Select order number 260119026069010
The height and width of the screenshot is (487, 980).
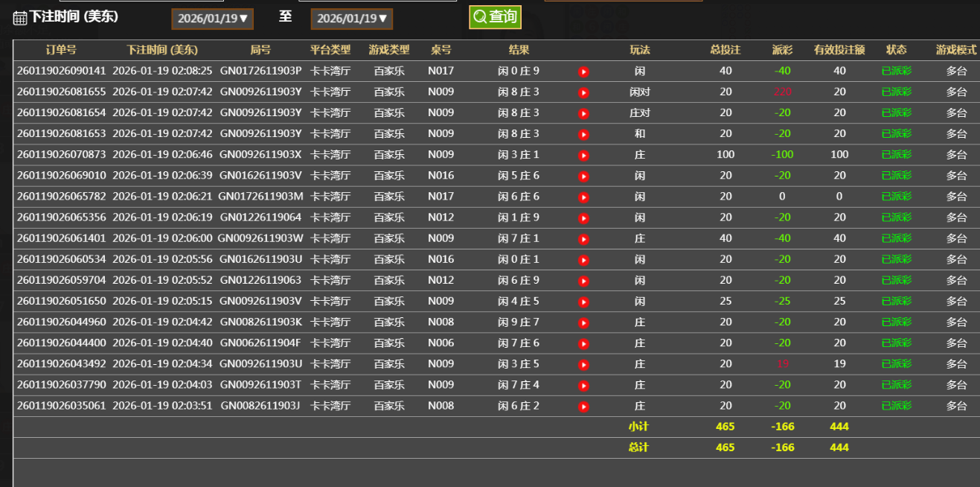[61, 176]
